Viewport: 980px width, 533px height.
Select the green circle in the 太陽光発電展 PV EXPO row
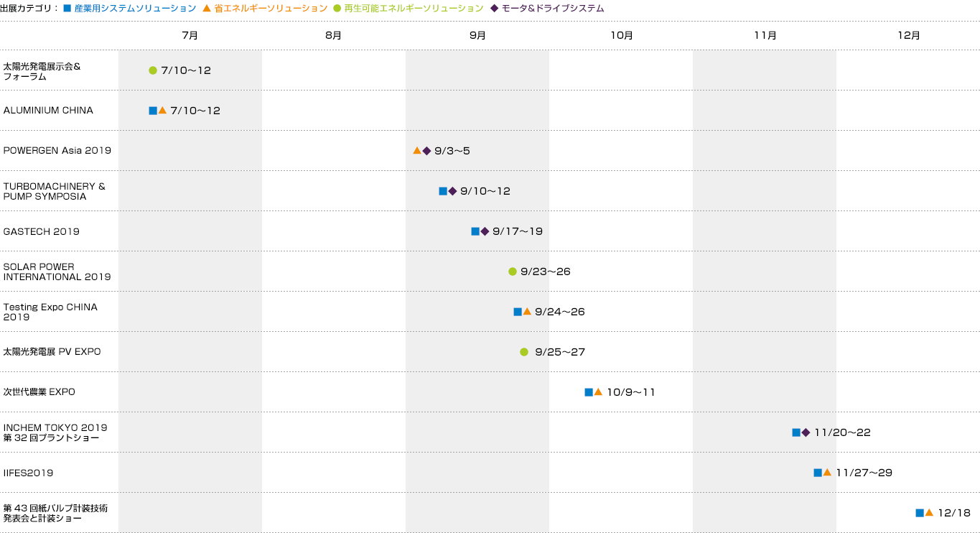tap(524, 352)
